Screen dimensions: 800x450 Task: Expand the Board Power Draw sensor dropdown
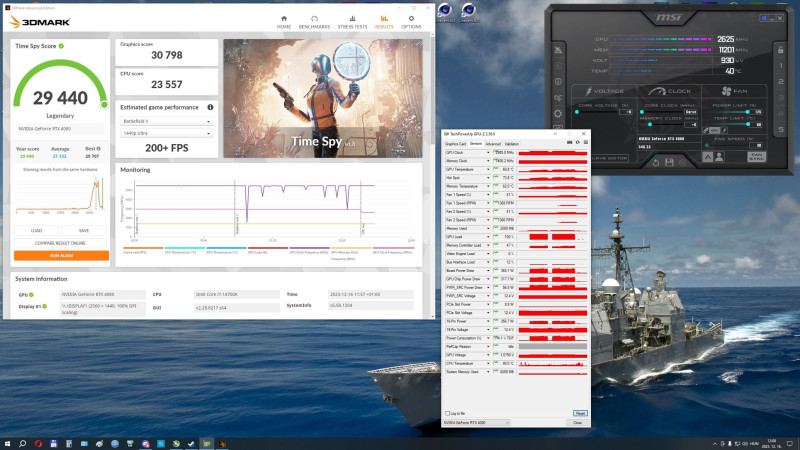(x=488, y=270)
